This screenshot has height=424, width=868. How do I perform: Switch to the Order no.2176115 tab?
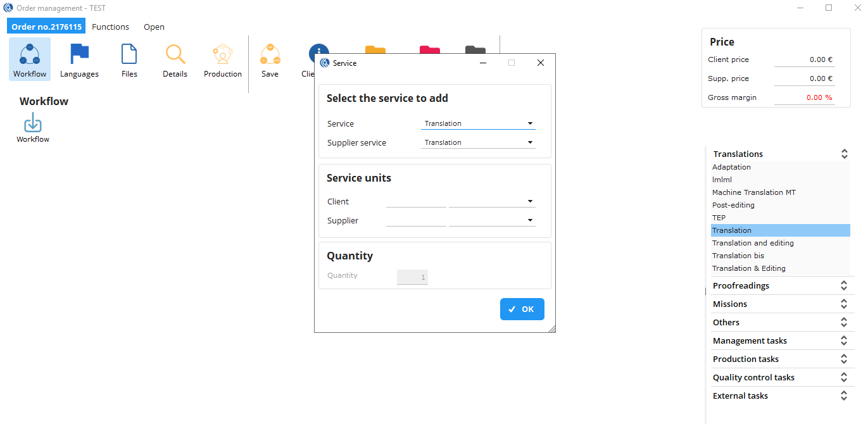coord(46,27)
